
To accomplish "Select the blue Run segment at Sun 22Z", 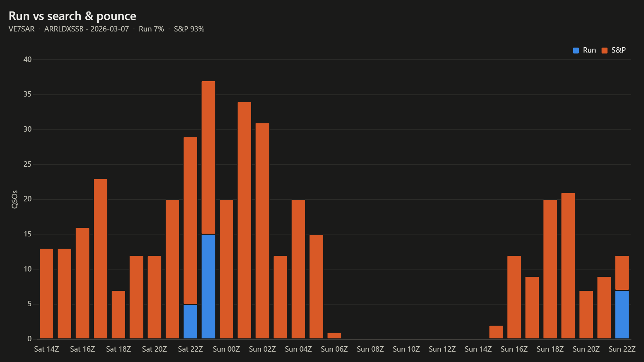I will click(622, 314).
